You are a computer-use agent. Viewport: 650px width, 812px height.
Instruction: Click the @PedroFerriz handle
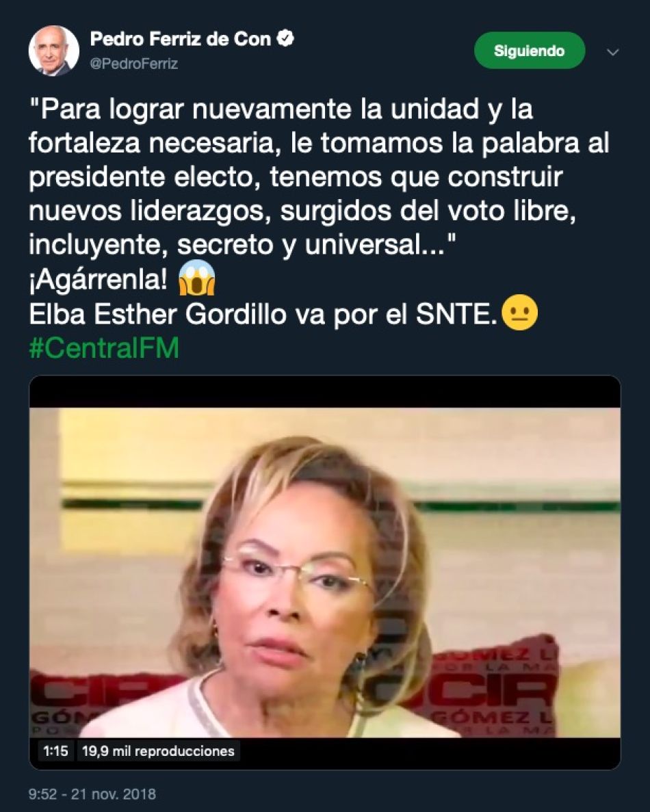click(x=133, y=64)
